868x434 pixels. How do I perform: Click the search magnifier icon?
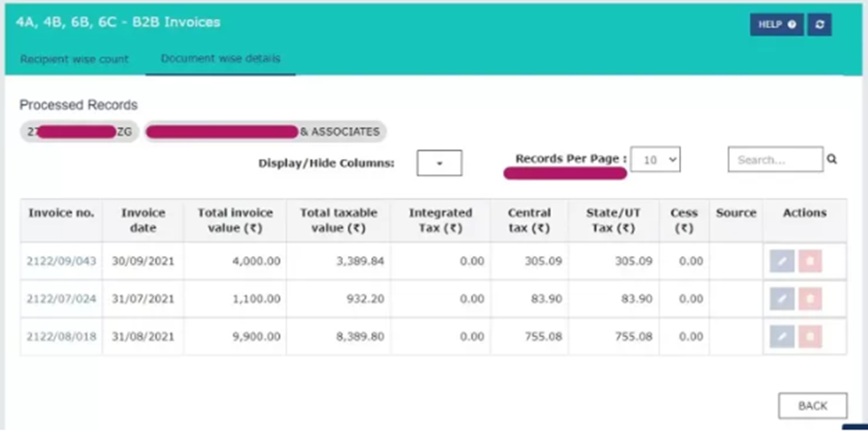(832, 160)
